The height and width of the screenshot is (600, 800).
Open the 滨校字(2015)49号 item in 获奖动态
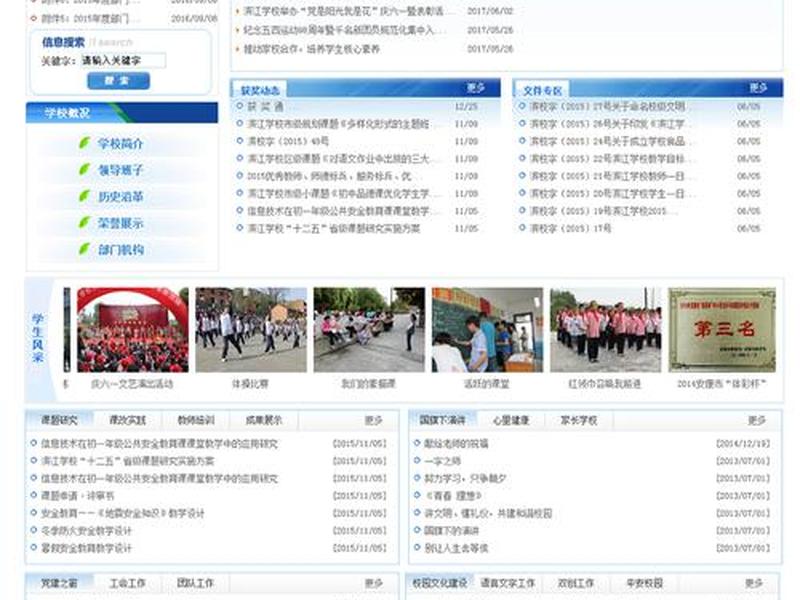pyautogui.click(x=288, y=141)
